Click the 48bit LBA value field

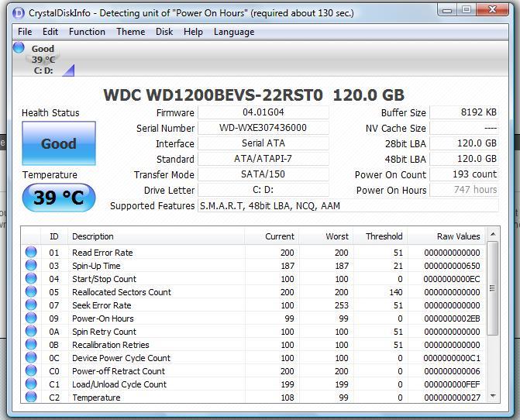pos(464,159)
